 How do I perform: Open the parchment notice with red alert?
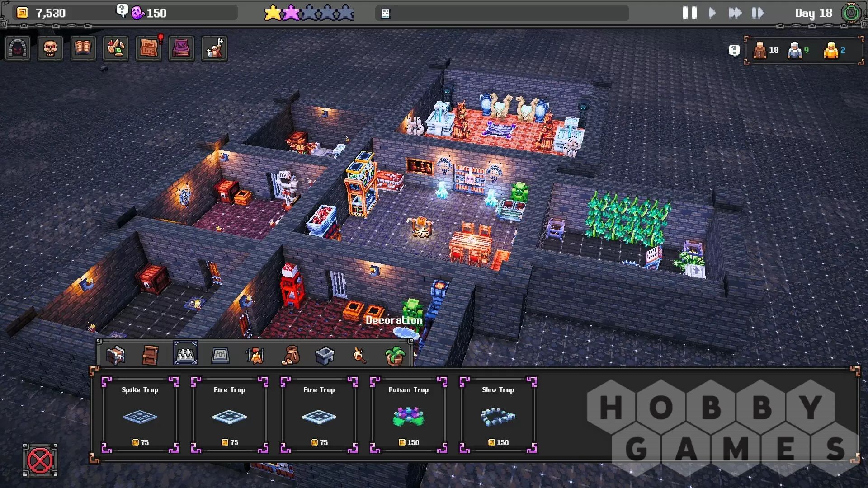click(149, 48)
